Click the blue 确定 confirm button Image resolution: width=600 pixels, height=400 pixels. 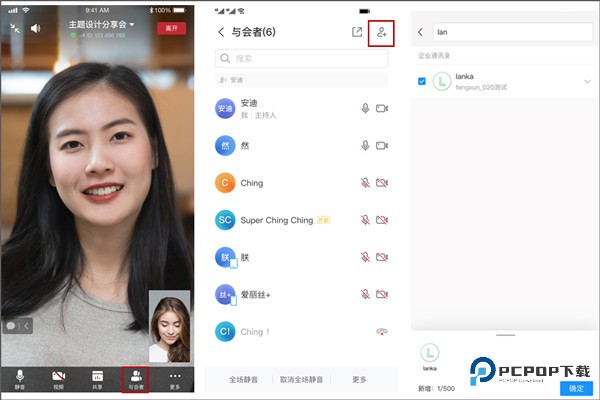[576, 388]
